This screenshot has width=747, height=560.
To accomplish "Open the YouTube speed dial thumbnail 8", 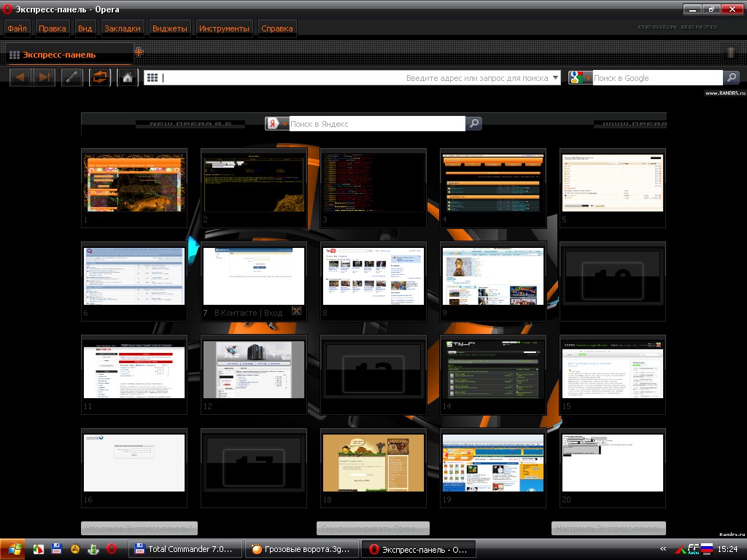I will [x=373, y=276].
